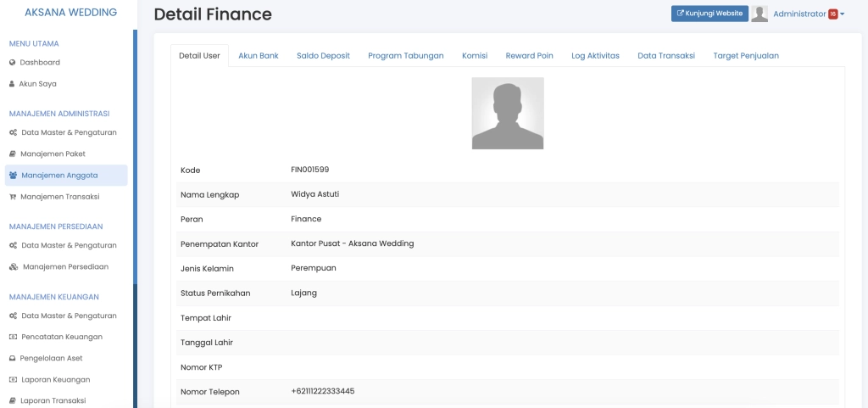Click the Dashboard globe icon in sidebar
868x408 pixels.
click(12, 63)
